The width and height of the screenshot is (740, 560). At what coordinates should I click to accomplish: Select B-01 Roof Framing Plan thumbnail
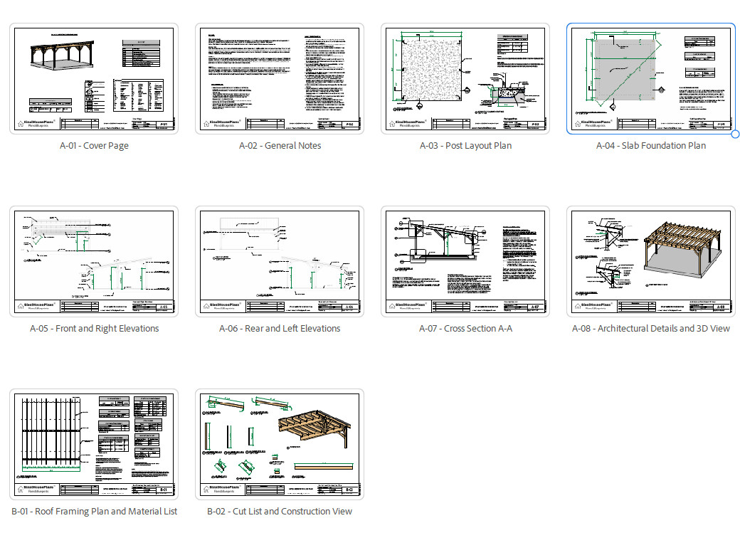[x=94, y=445]
